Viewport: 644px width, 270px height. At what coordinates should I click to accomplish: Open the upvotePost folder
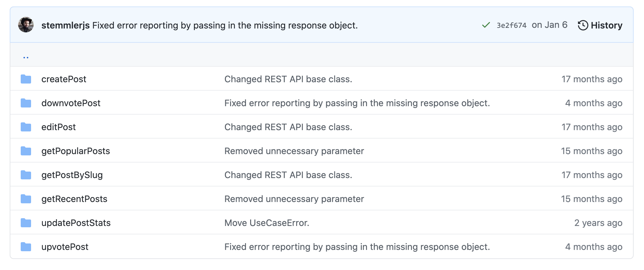tap(65, 247)
